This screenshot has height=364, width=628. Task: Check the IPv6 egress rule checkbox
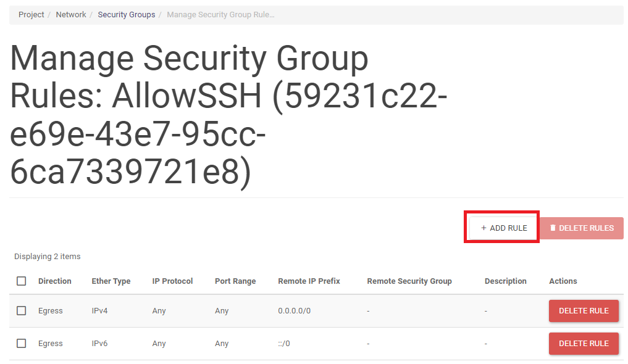point(22,344)
